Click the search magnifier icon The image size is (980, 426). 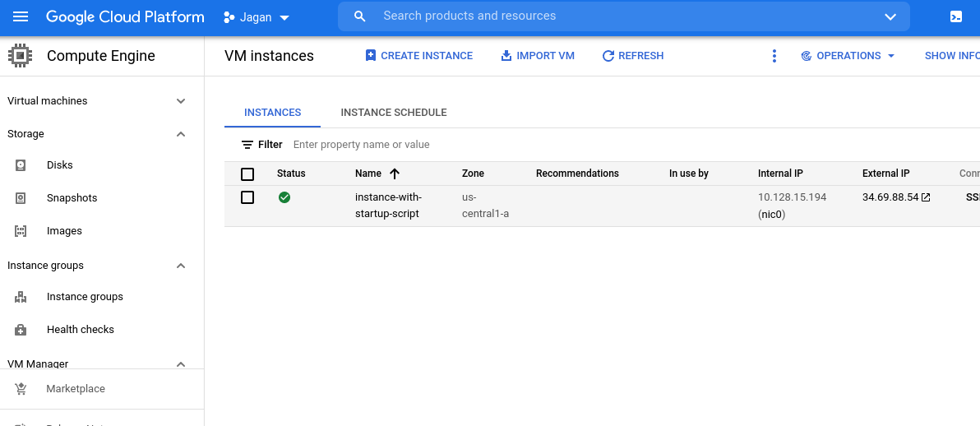[359, 16]
